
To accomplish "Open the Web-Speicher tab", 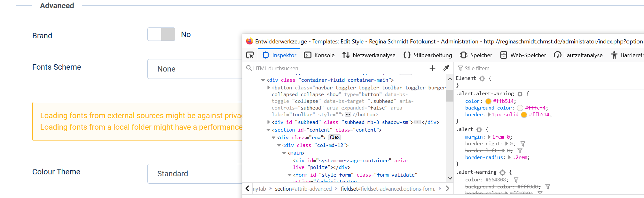I will 523,55.
